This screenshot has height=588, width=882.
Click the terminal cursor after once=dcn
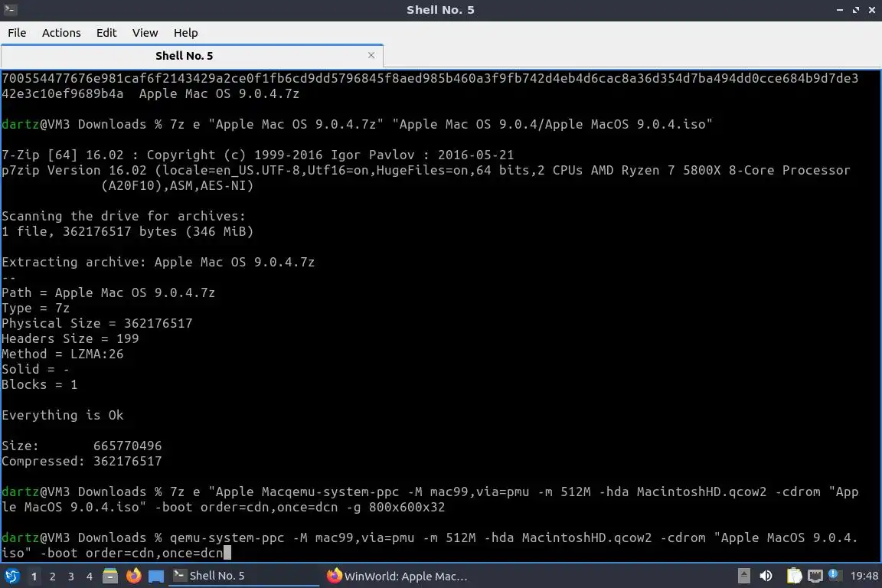[x=227, y=553]
